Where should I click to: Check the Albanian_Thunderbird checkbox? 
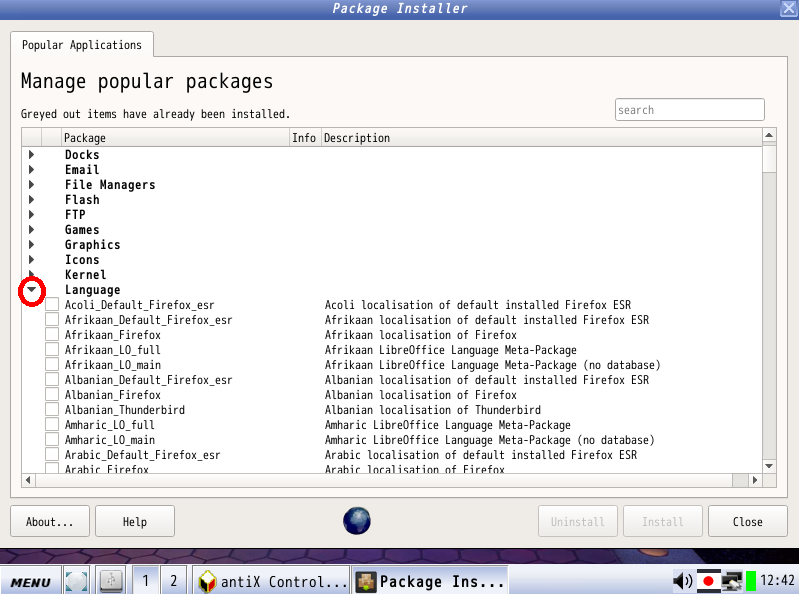pyautogui.click(x=52, y=410)
